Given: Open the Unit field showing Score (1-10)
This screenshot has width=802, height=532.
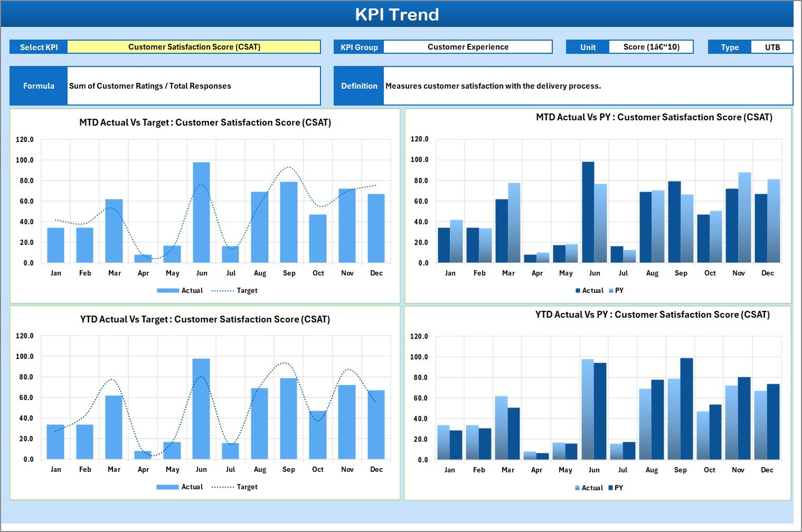Looking at the screenshot, I should coord(652,46).
